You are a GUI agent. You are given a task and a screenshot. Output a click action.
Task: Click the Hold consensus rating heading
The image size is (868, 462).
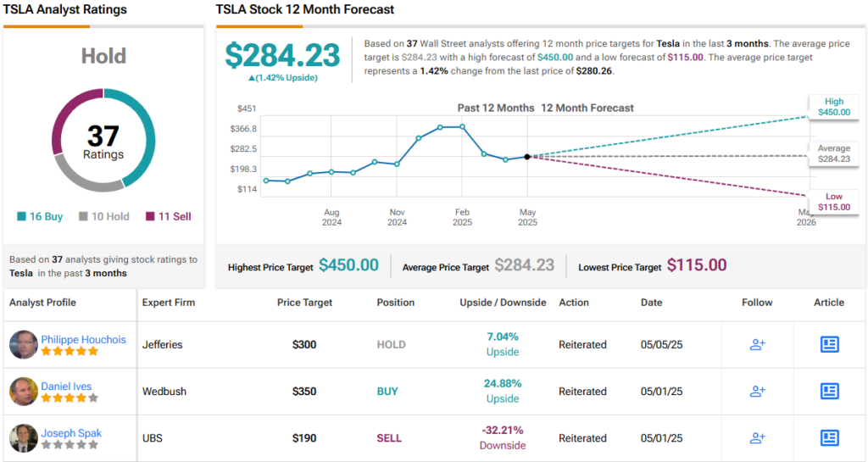pos(103,56)
